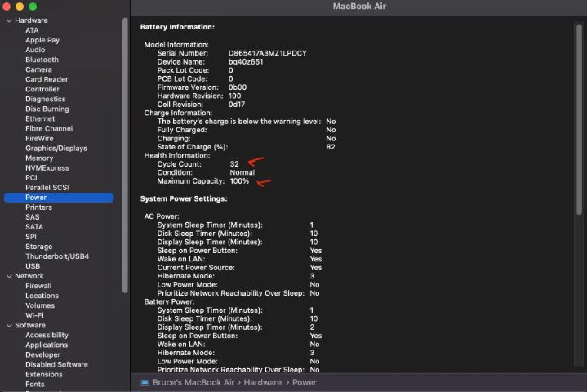Open Disabled Software entry

tap(56, 365)
